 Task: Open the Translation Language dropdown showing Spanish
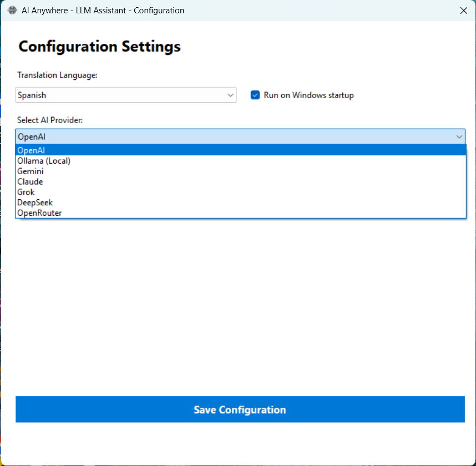pos(126,95)
